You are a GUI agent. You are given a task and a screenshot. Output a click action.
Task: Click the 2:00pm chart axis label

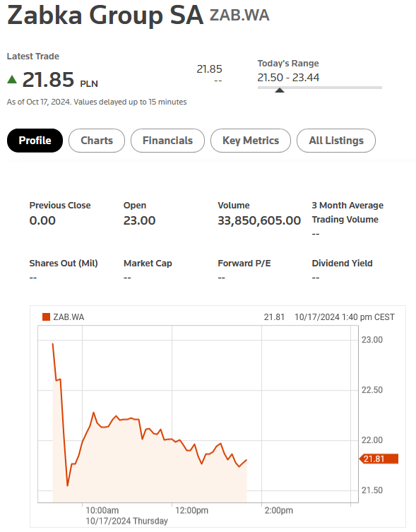point(278,510)
